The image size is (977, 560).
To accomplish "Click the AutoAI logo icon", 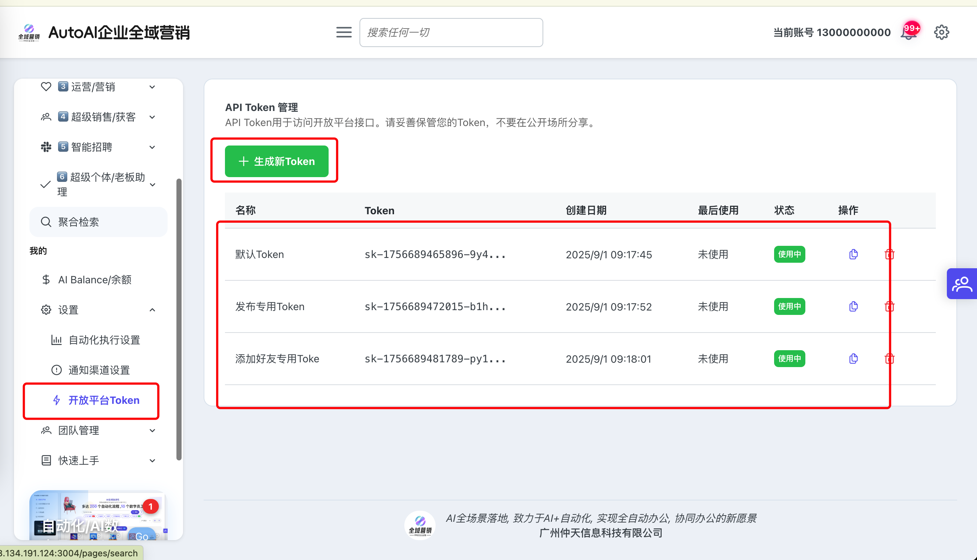I will coord(29,32).
